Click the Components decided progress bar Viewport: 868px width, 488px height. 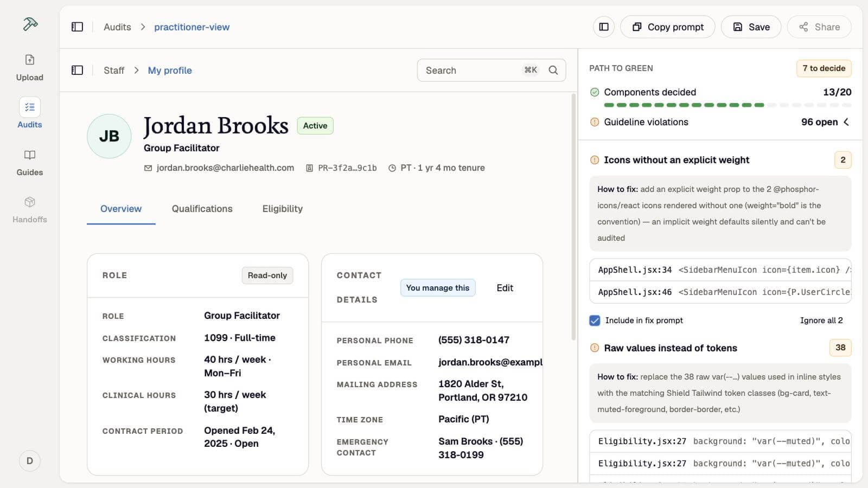tap(727, 105)
